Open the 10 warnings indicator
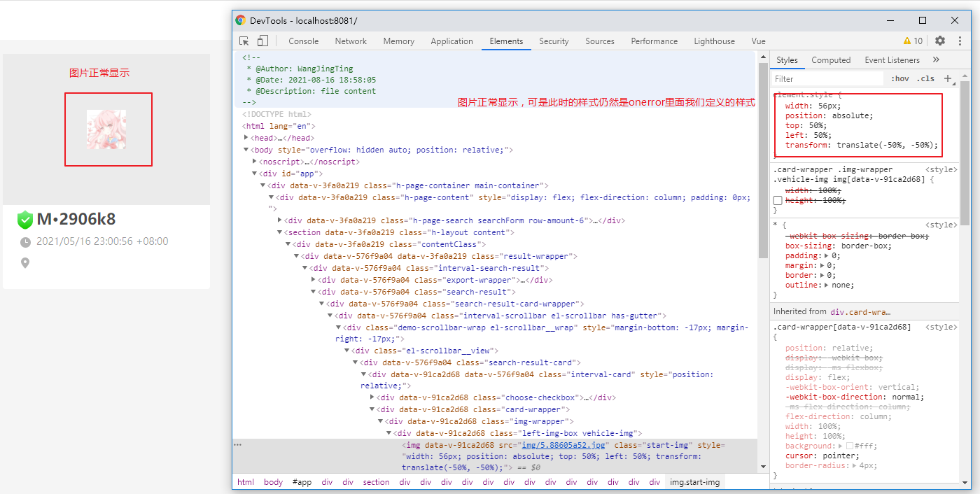Screen dimensions: 980x494 tap(913, 41)
